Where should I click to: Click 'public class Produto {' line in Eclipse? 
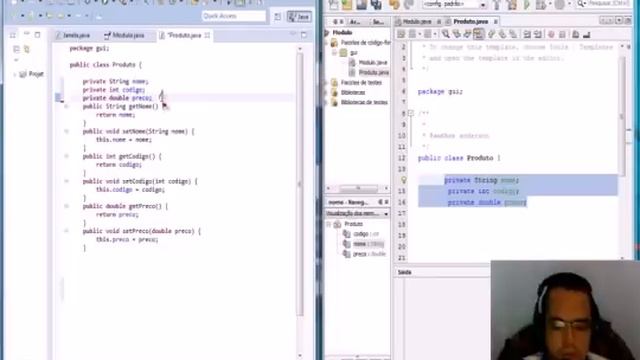tap(106, 65)
